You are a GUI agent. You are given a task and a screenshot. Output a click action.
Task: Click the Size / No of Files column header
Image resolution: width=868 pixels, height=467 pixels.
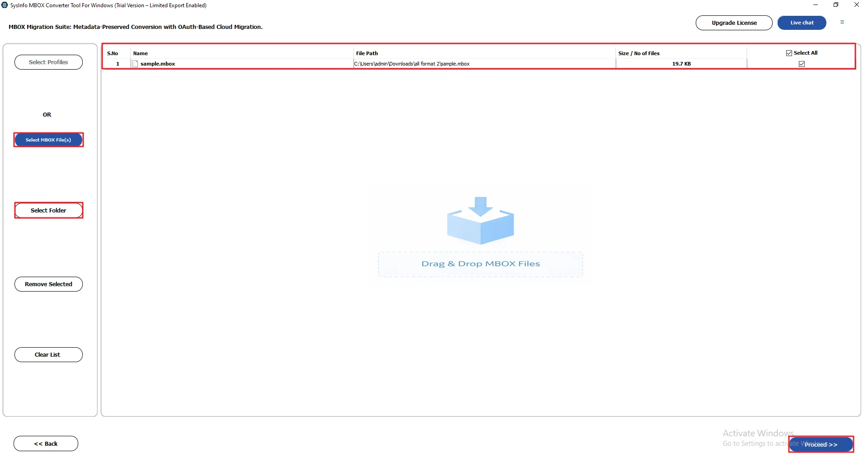point(639,53)
